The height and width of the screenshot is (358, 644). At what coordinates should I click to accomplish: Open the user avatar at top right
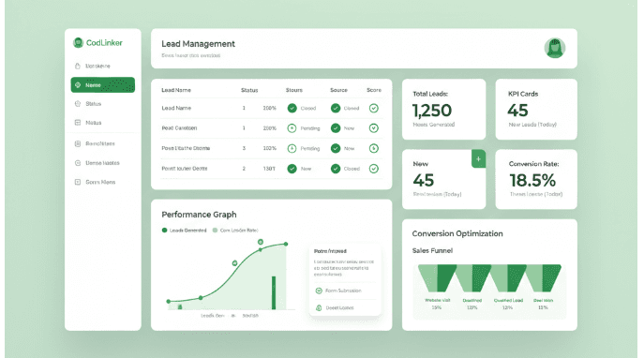pos(555,48)
